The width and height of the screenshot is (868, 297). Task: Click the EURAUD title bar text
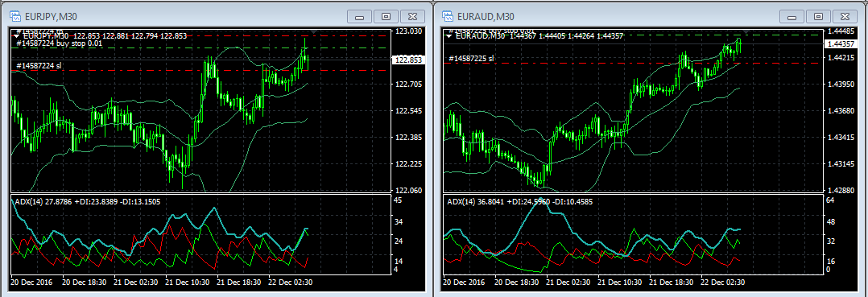coord(486,16)
